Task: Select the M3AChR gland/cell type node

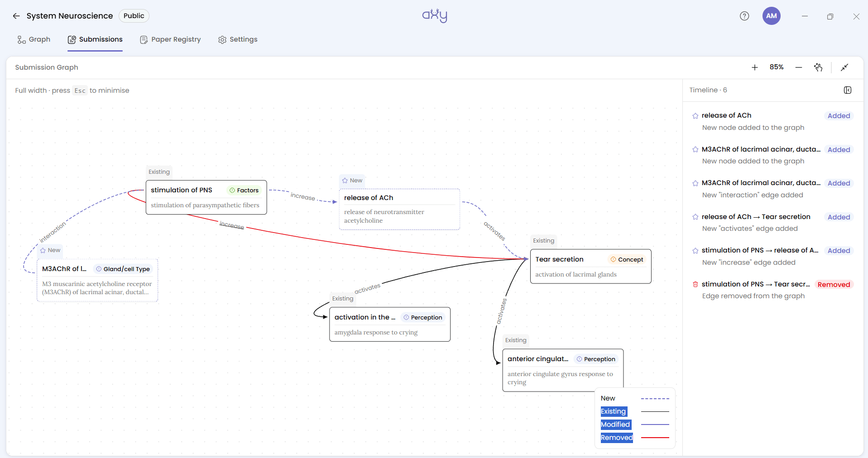Action: pyautogui.click(x=97, y=280)
